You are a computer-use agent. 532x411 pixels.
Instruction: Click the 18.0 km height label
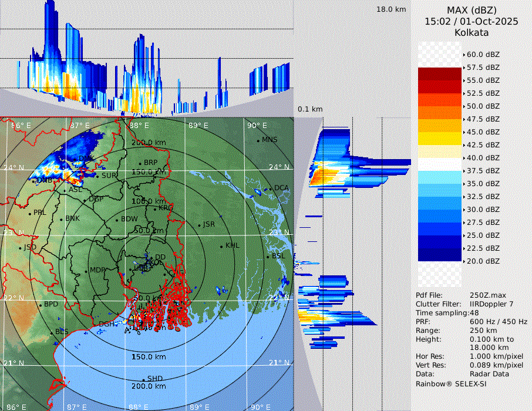391,9
